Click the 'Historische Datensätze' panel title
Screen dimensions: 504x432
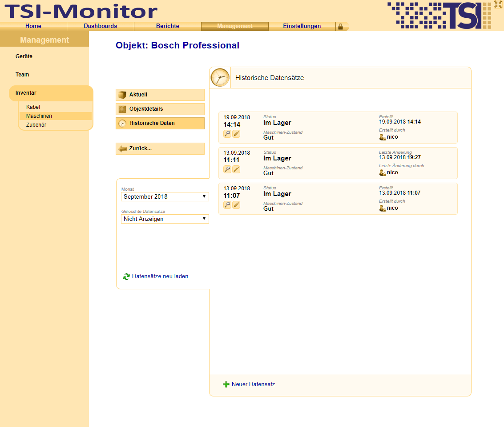point(270,78)
